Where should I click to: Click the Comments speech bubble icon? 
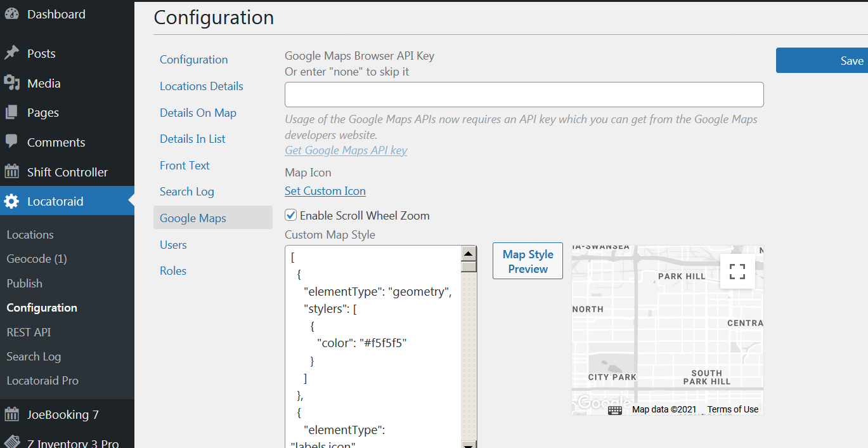(11, 142)
